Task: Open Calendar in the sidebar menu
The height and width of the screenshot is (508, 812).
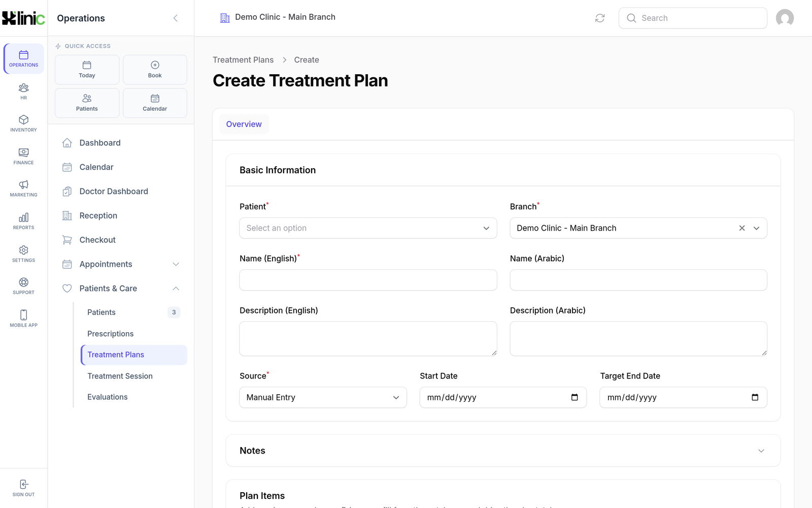Action: [x=121, y=167]
